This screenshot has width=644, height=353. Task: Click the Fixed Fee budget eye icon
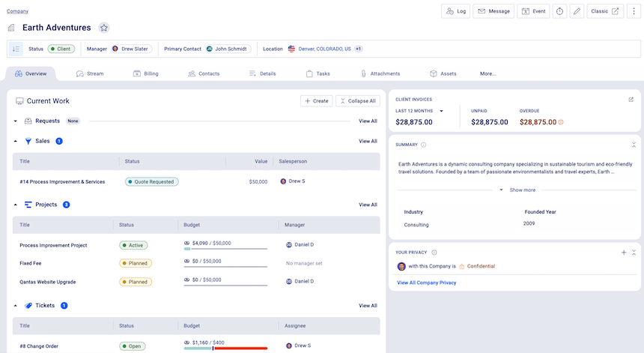click(x=187, y=261)
